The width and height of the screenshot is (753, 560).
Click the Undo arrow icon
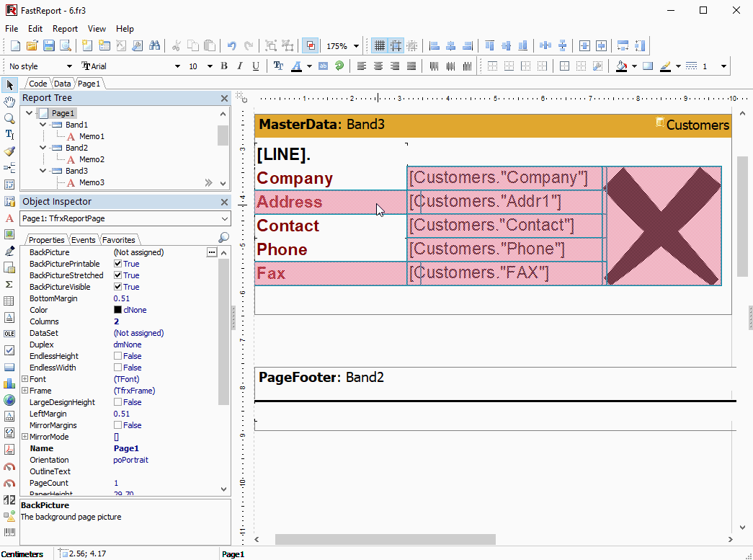coord(231,45)
